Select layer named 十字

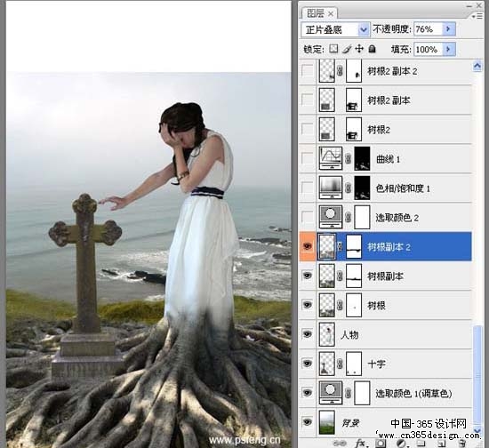tap(376, 364)
